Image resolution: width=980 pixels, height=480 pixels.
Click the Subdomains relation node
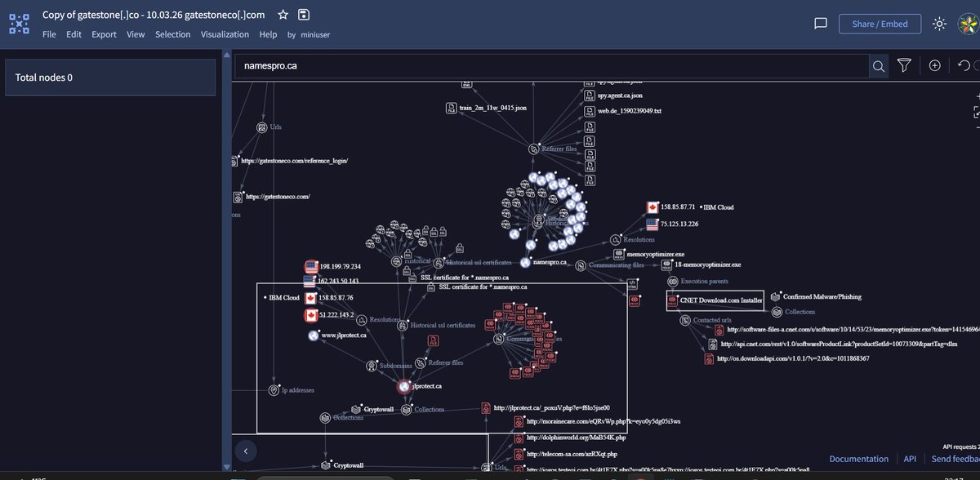coord(372,366)
